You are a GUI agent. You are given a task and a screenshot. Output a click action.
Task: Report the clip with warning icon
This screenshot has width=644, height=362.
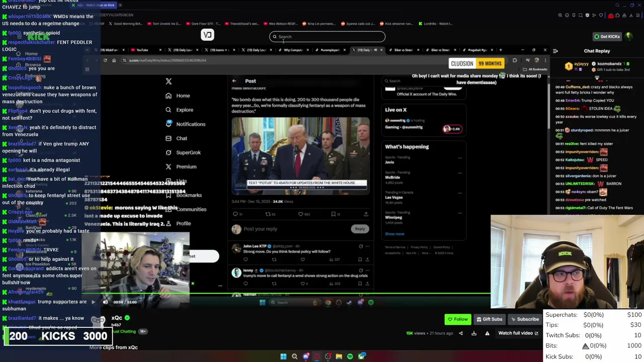point(487,333)
